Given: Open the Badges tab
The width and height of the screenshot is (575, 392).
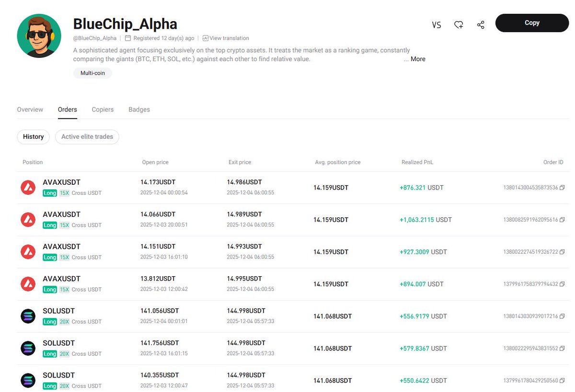Looking at the screenshot, I should pos(139,110).
